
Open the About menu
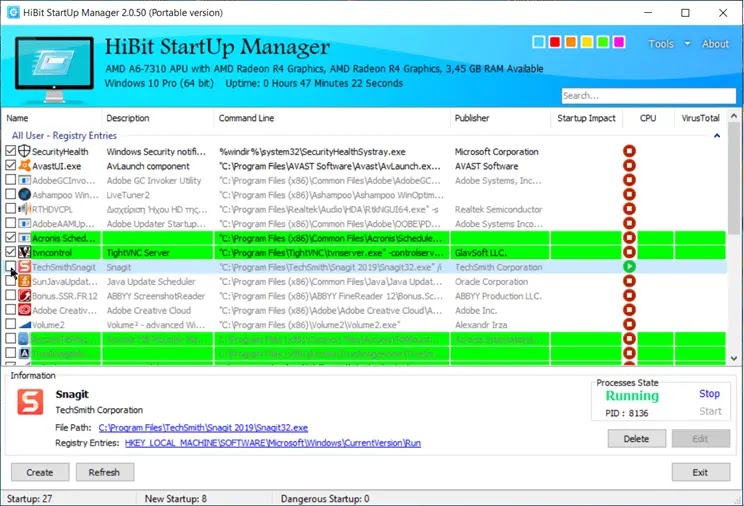point(715,44)
